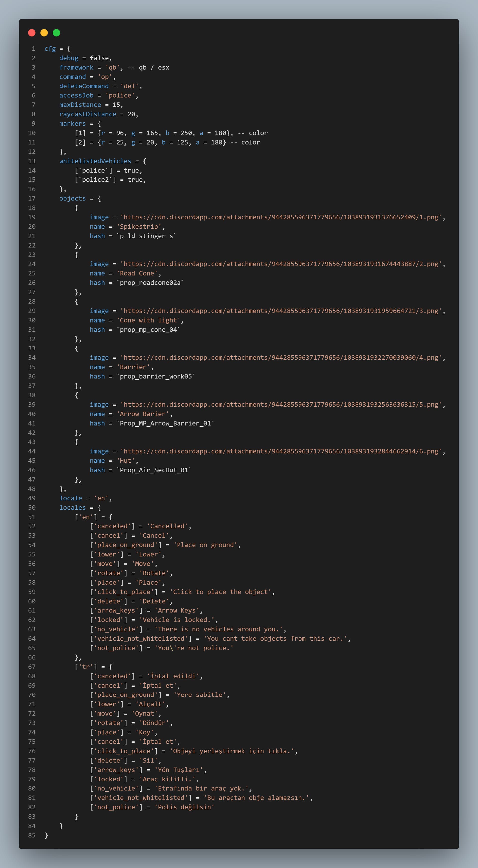Click line number 50 in gutter

coord(32,508)
